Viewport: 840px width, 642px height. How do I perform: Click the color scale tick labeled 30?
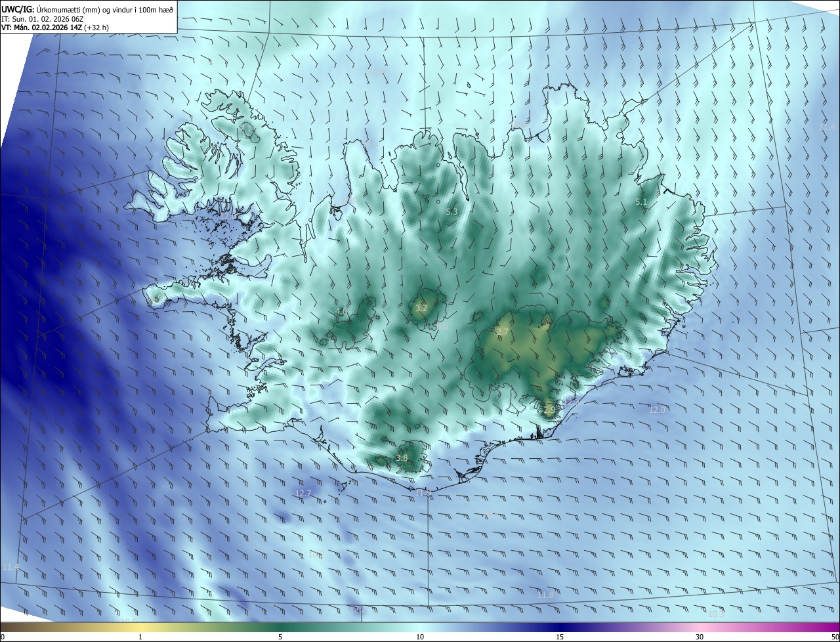click(x=700, y=637)
